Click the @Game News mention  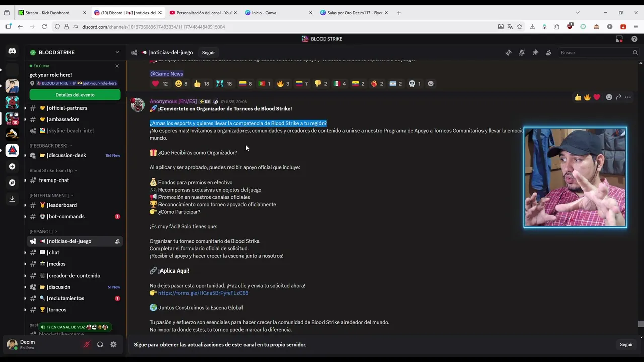tap(167, 74)
